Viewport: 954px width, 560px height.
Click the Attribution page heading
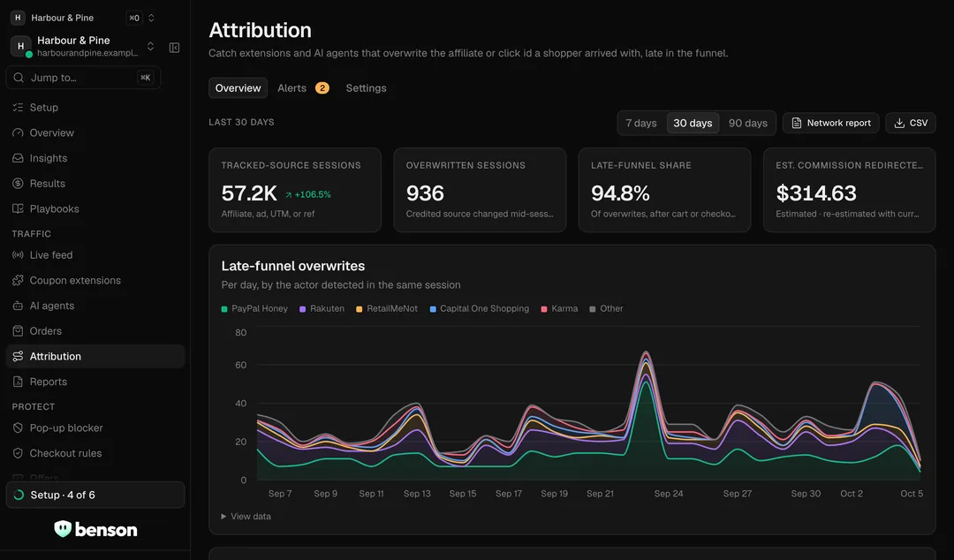tap(260, 30)
